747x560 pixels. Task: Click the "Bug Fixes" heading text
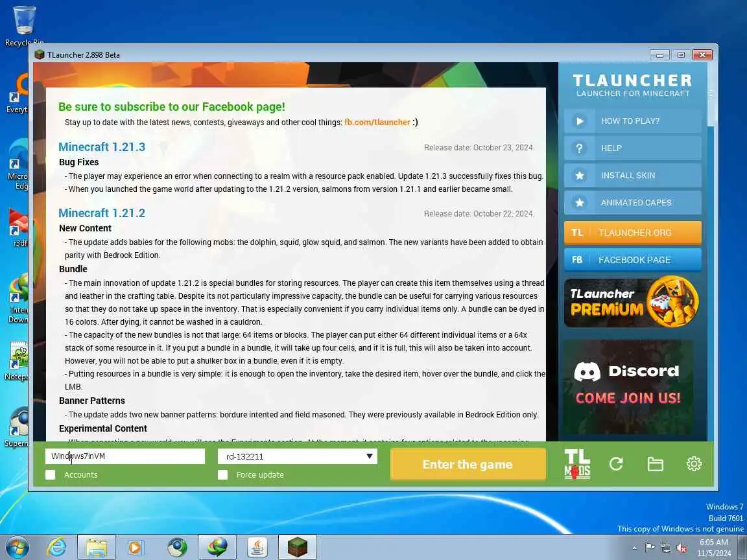79,162
